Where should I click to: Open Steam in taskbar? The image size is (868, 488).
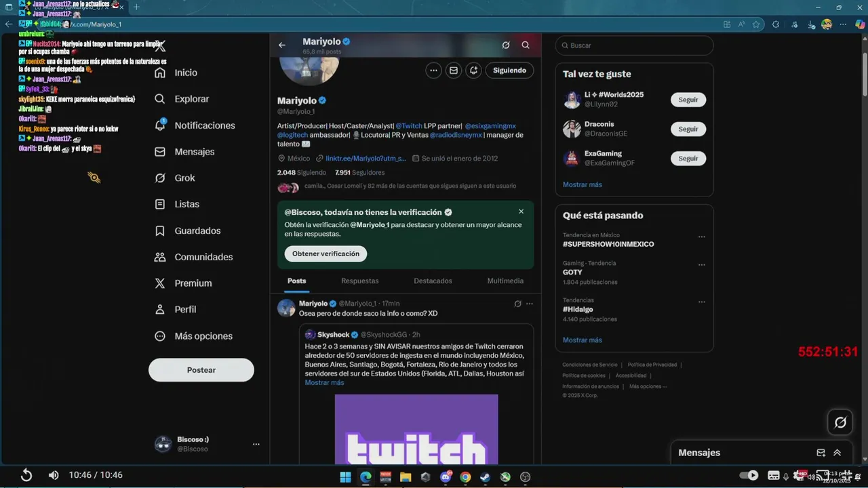point(486,476)
